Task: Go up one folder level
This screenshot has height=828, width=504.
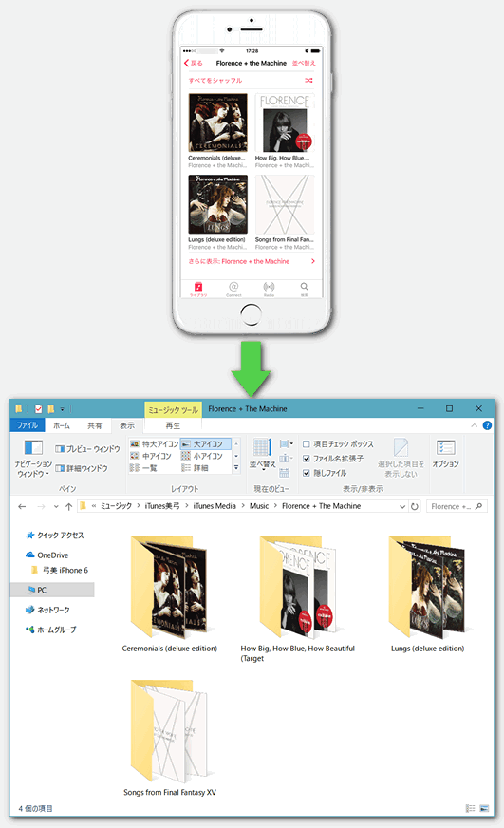Action: [x=68, y=506]
